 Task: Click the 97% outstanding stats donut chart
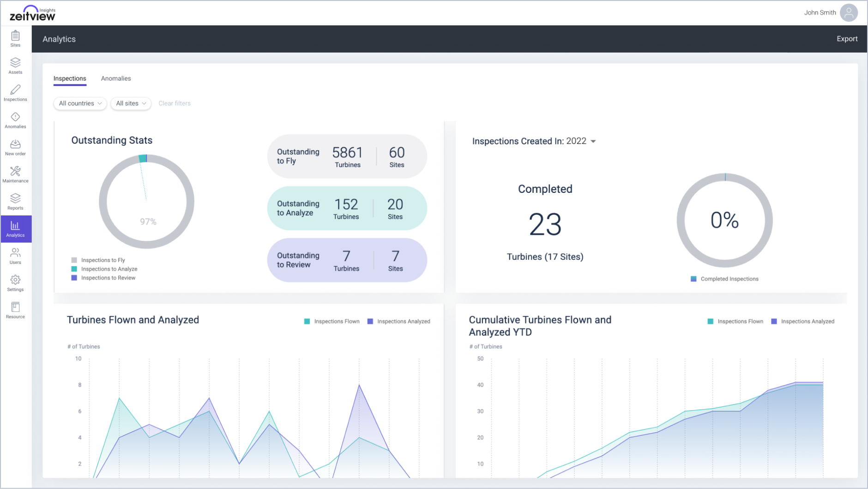(x=147, y=202)
